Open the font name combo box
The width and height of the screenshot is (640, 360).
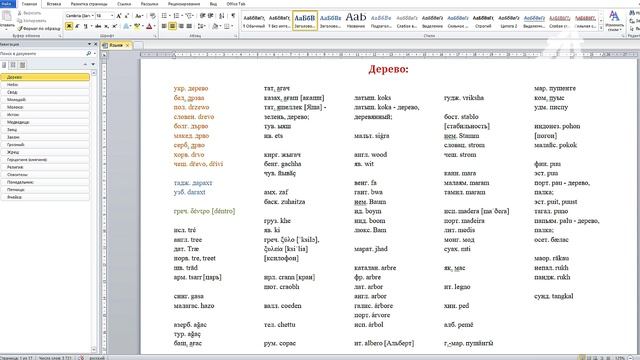click(x=80, y=16)
